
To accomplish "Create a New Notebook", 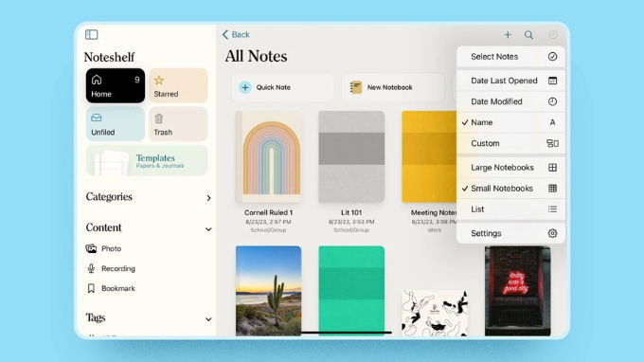I will (x=393, y=87).
